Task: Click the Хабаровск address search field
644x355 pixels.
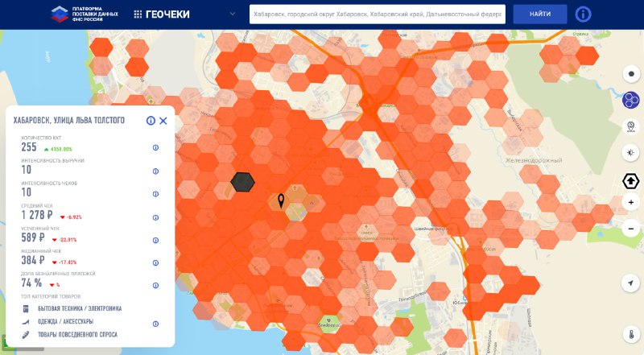Action: point(378,14)
